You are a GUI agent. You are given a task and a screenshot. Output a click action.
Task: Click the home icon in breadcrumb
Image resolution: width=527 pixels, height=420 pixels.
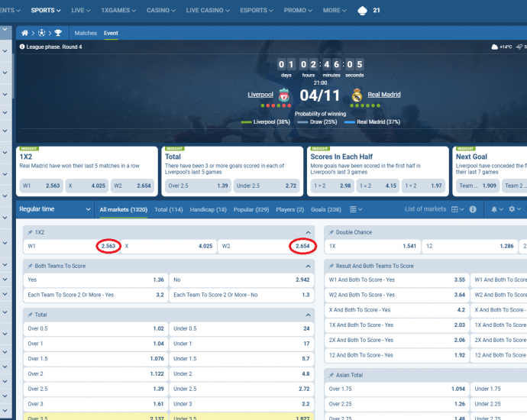tap(25, 34)
